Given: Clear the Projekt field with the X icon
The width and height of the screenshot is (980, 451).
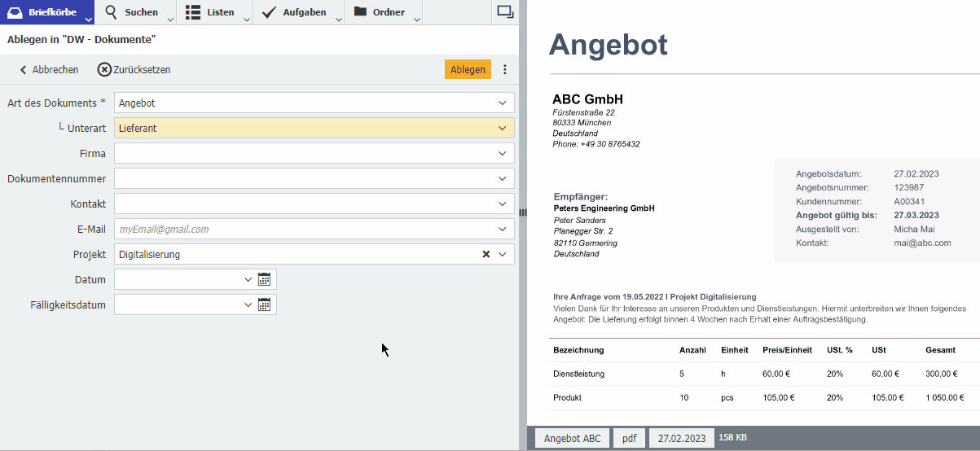Looking at the screenshot, I should coord(486,255).
